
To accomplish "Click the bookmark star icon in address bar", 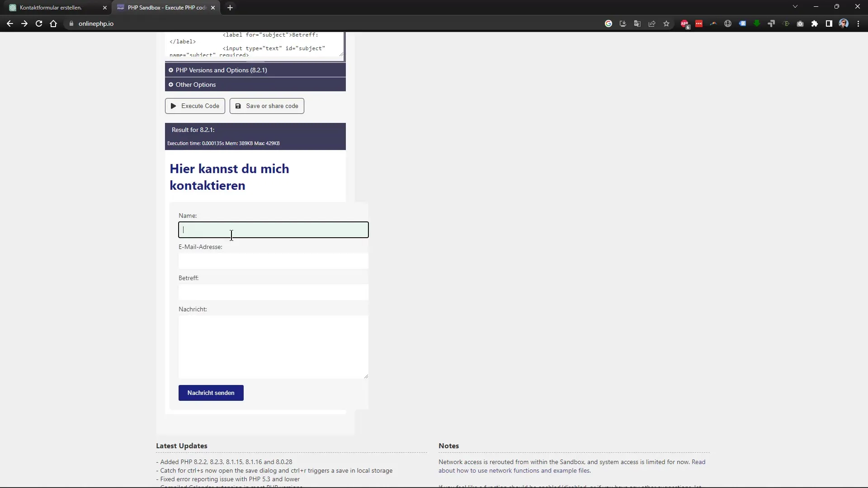I will [x=666, y=23].
